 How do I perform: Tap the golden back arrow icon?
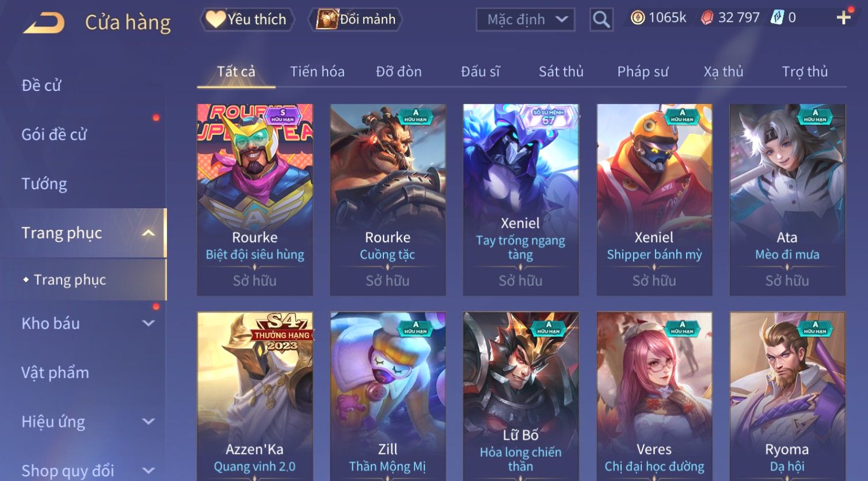(44, 23)
